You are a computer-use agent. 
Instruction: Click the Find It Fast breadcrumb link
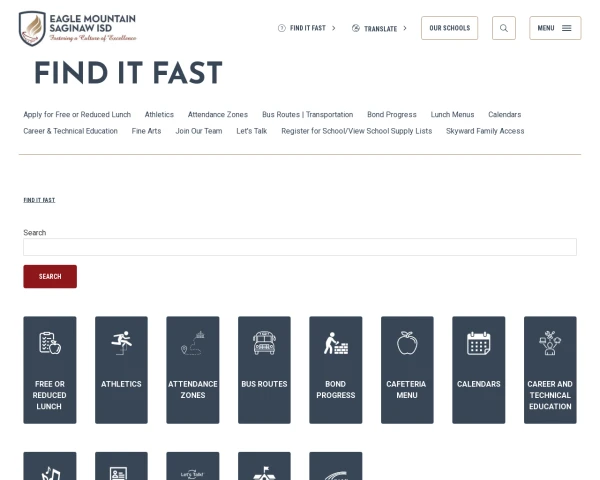point(39,200)
